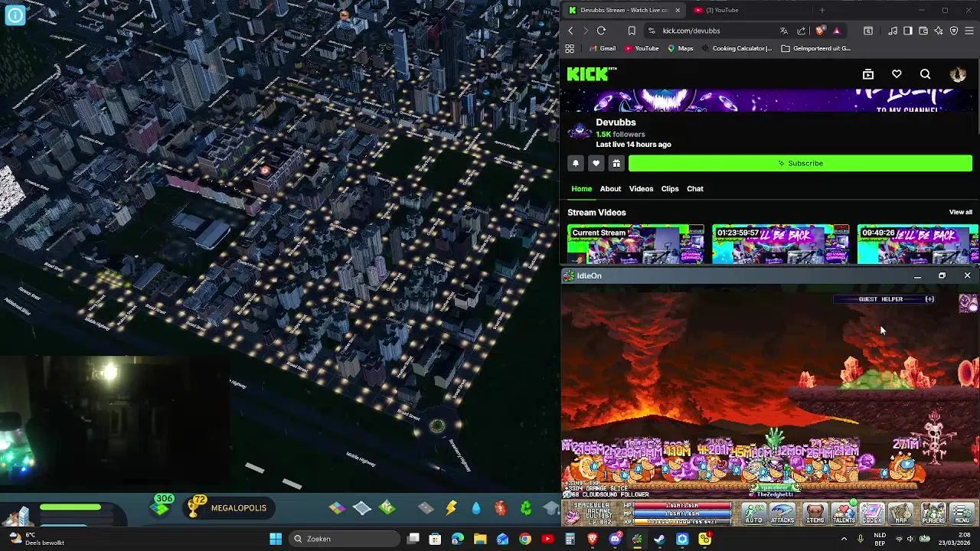Switch to the Home tab on Kick
Image resolution: width=980 pixels, height=551 pixels.
(581, 189)
